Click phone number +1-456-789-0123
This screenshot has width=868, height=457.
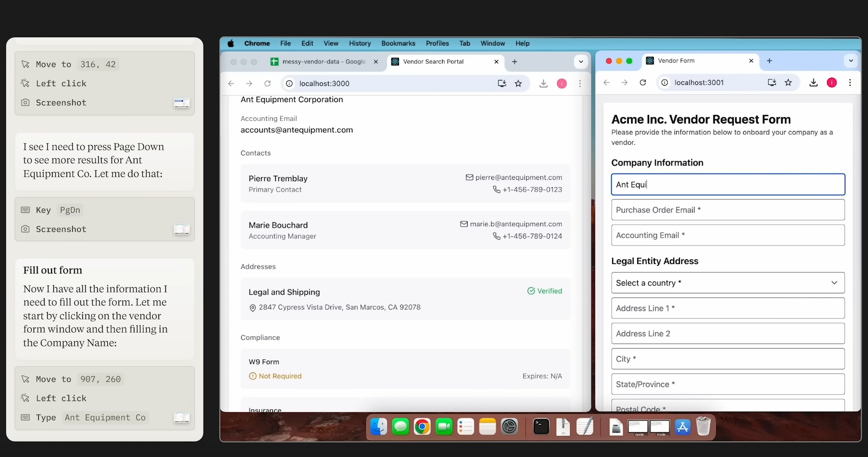click(x=532, y=189)
